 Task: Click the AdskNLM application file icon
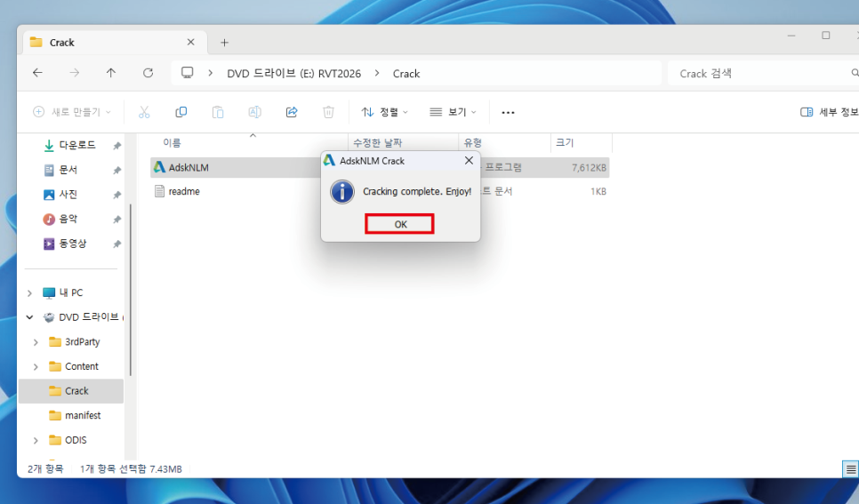[159, 167]
